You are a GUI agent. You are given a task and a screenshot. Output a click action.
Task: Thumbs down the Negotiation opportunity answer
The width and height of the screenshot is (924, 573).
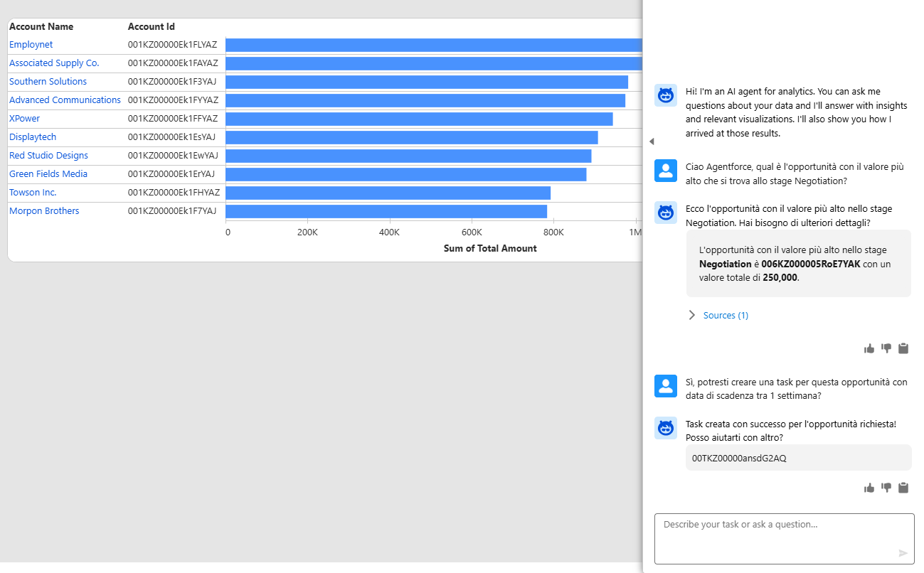pyautogui.click(x=886, y=348)
